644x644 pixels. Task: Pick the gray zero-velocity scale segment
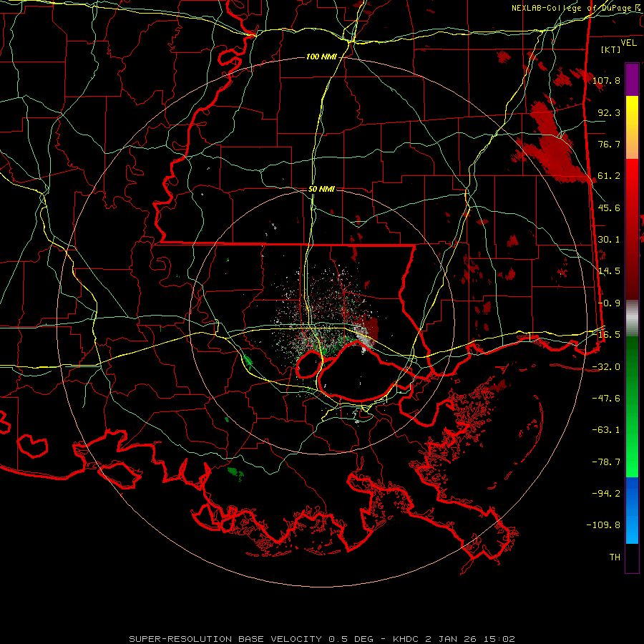coord(632,318)
